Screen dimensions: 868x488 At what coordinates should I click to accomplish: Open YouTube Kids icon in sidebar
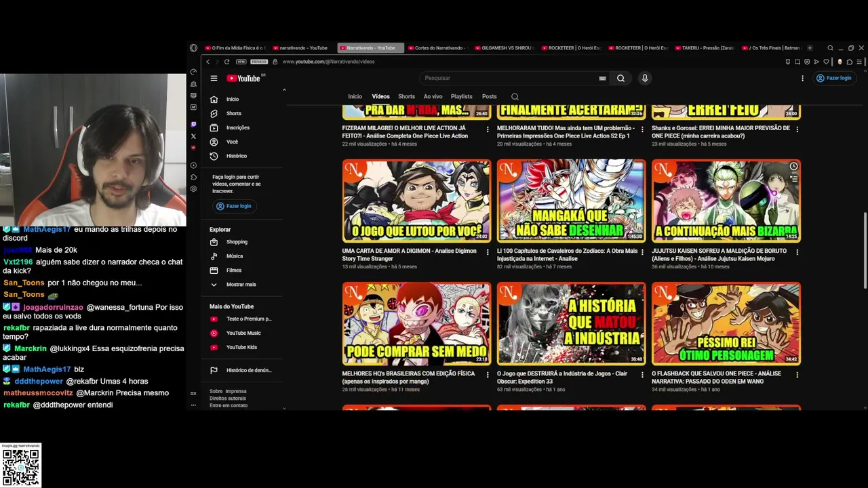[214, 348]
